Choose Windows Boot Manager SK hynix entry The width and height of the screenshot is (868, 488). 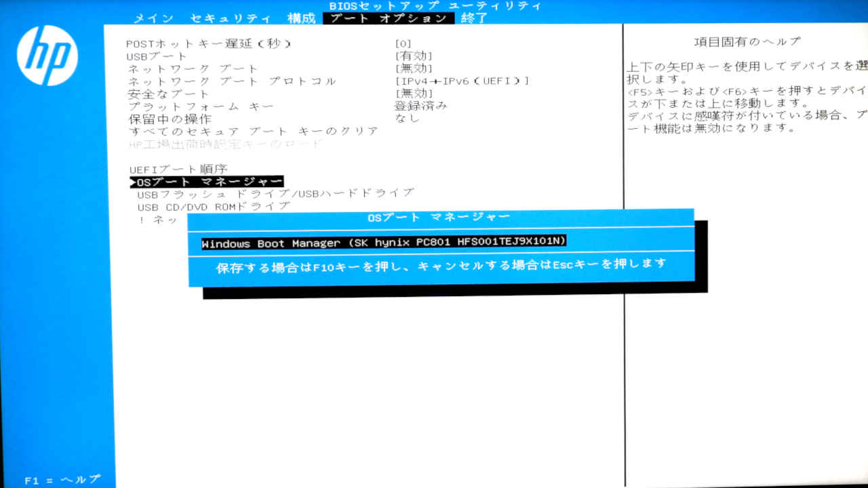coord(384,243)
